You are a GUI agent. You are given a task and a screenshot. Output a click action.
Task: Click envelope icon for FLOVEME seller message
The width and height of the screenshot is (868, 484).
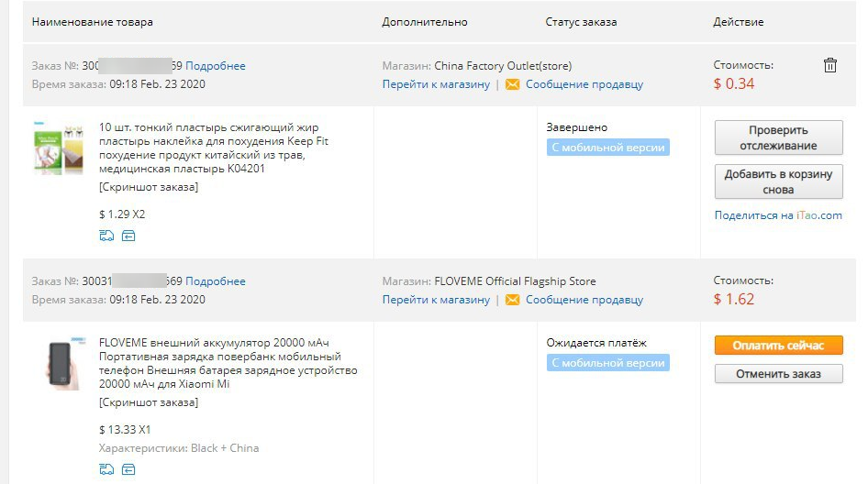[513, 300]
